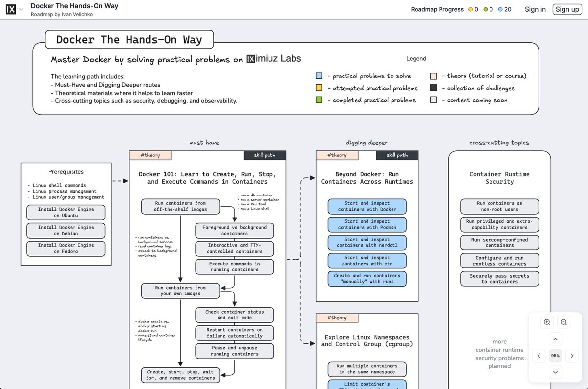
Task: Select Start and inspect containers with Podman
Action: coord(367,224)
